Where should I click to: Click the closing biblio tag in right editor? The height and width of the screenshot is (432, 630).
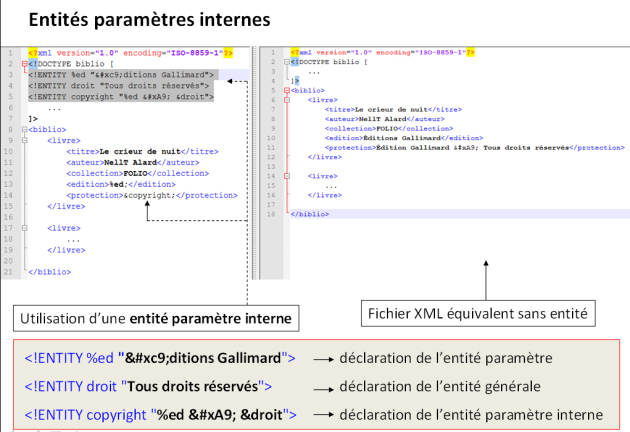pos(308,214)
